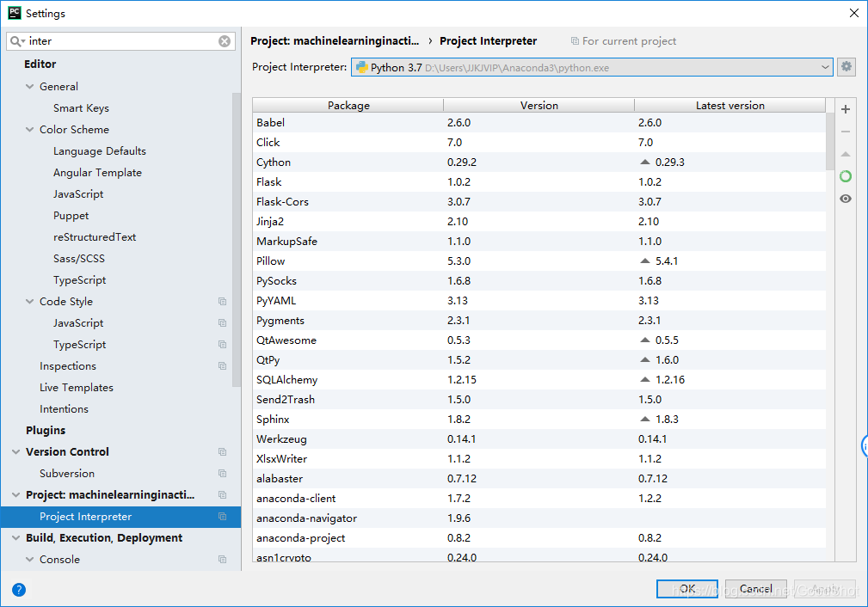
Task: Upgrade the package with the up arrow icon
Action: 846,154
